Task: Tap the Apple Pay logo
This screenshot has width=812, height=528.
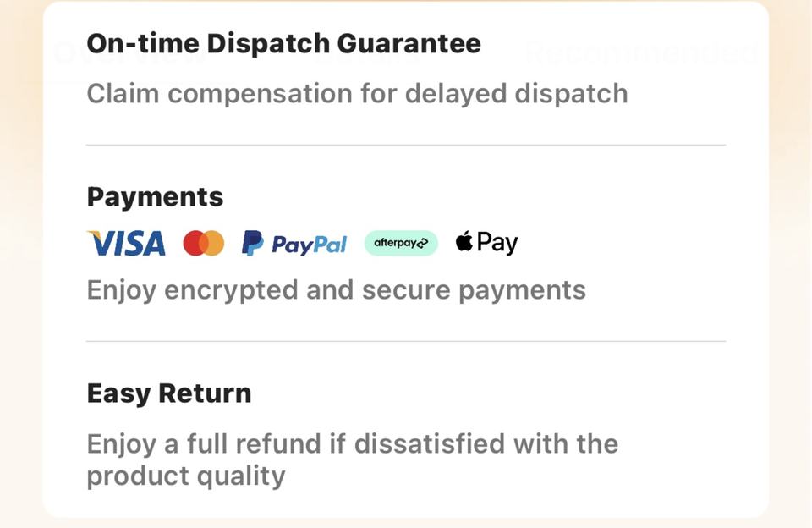Action: click(486, 244)
